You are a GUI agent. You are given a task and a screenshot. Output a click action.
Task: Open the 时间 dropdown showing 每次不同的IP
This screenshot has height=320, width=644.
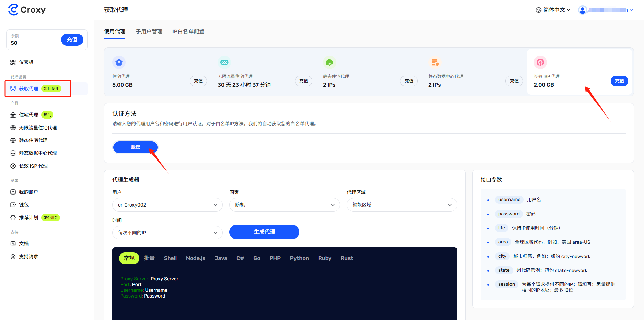point(167,233)
